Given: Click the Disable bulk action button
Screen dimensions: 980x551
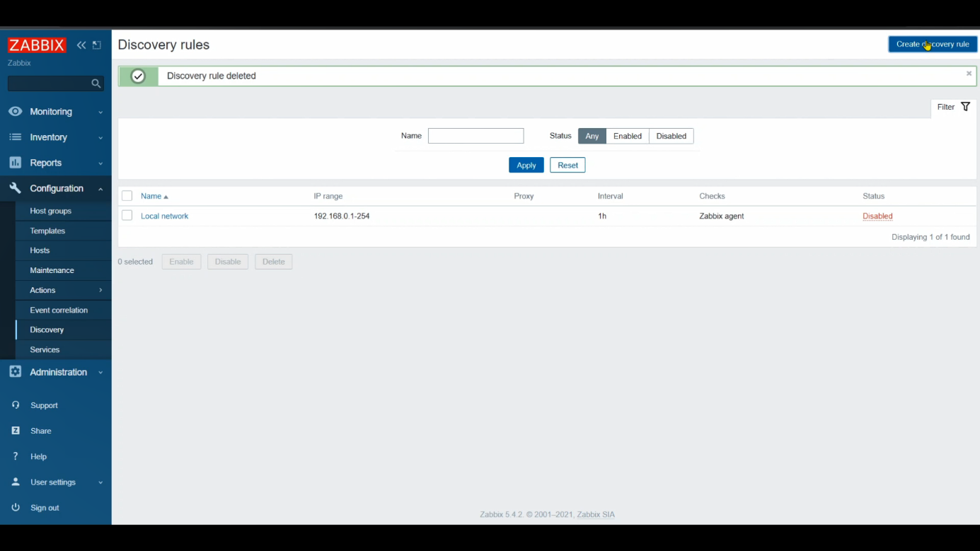Looking at the screenshot, I should click(228, 262).
